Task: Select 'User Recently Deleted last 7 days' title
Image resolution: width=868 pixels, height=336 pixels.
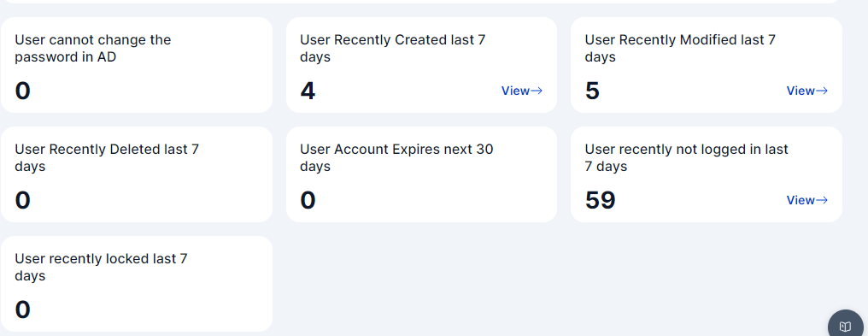Action: point(107,158)
